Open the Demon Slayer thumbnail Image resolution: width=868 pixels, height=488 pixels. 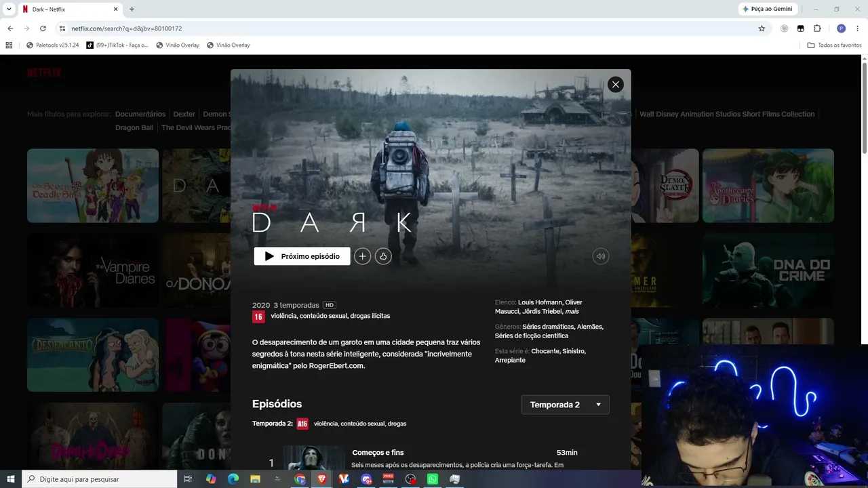(665, 186)
